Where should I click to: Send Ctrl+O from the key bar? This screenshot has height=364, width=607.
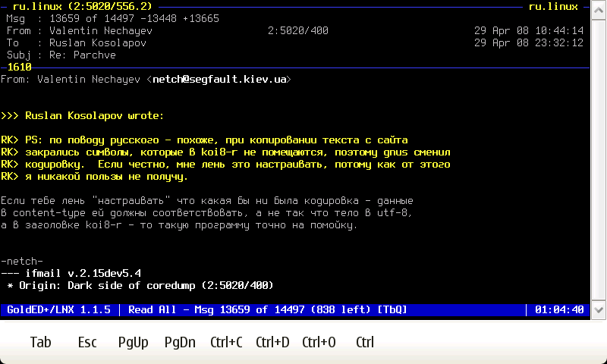(319, 342)
